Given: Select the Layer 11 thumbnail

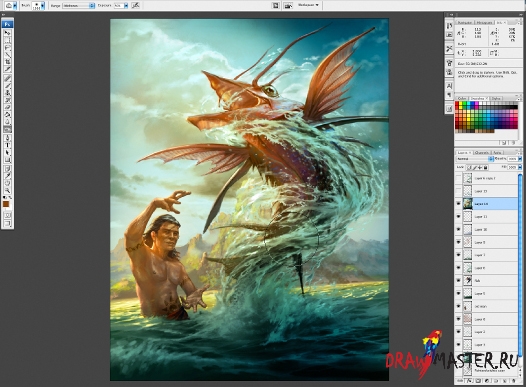Looking at the screenshot, I should tap(468, 217).
